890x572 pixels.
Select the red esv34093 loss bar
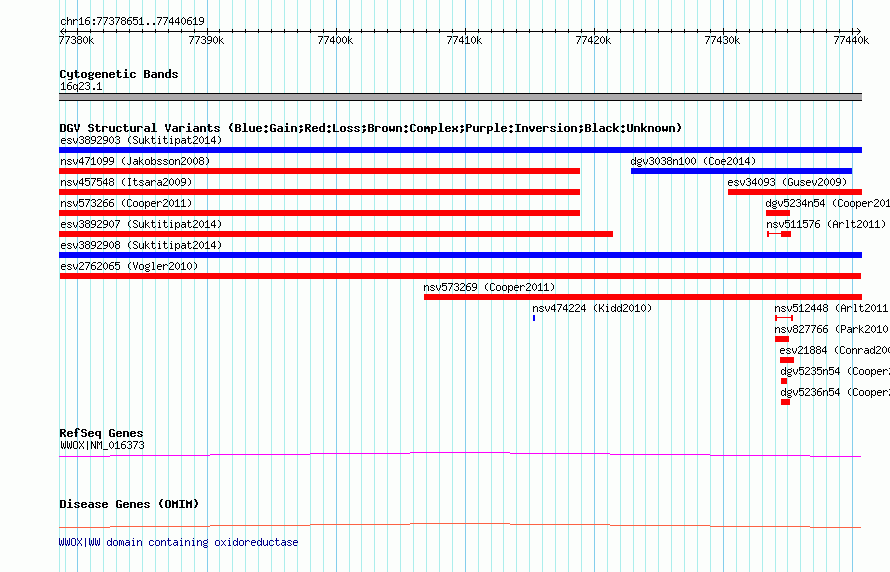(795, 192)
